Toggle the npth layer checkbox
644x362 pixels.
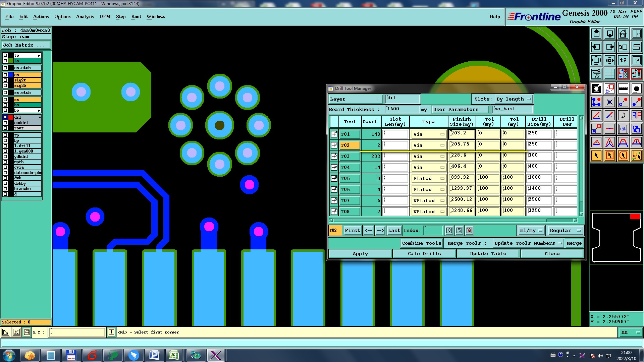click(5, 162)
